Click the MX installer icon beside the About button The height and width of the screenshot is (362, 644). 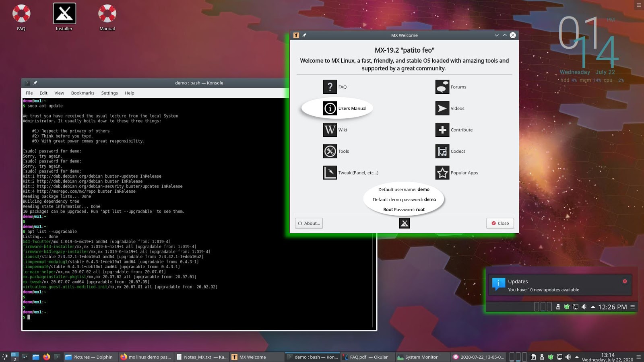pos(405,223)
